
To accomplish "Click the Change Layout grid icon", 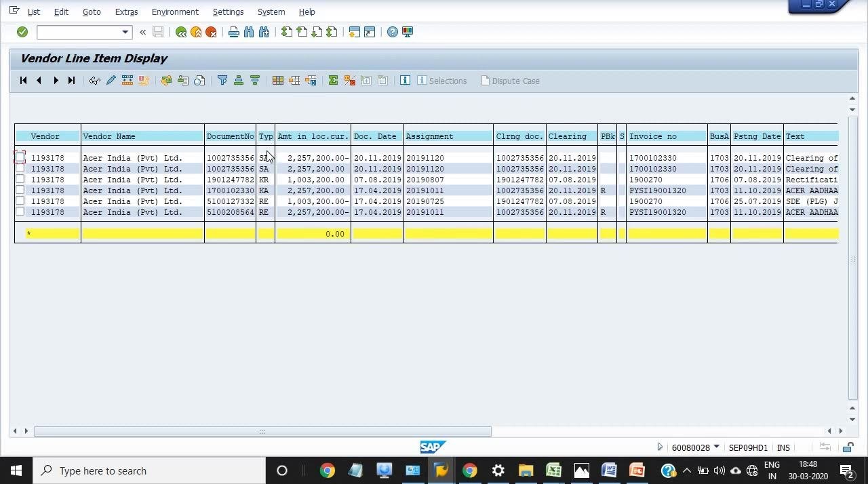I will pos(278,81).
